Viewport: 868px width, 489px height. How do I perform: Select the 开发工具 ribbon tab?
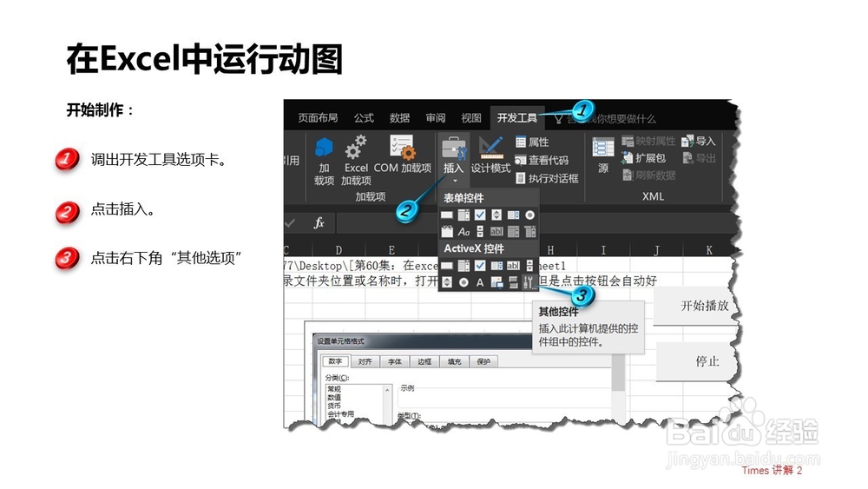(517, 118)
